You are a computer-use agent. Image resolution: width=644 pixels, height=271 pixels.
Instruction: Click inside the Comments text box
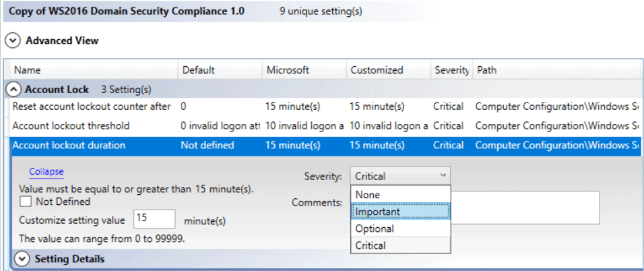525,207
